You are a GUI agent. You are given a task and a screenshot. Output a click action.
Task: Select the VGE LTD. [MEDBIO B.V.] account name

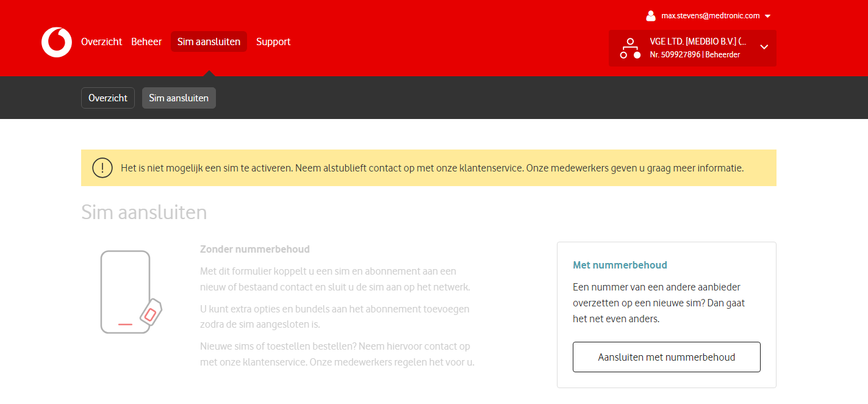(x=698, y=41)
